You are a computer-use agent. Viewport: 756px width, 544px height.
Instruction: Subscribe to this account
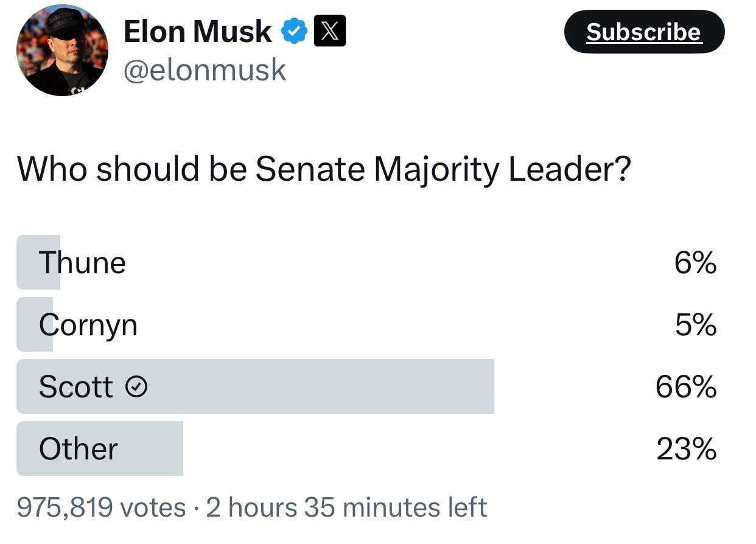pos(645,32)
